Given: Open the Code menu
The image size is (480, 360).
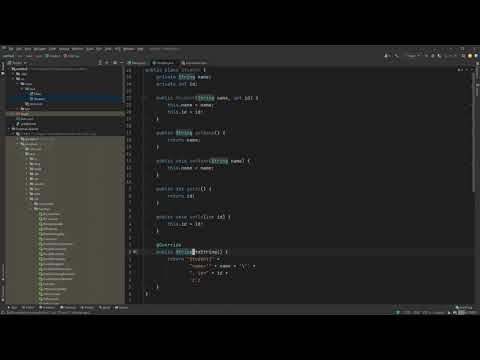Looking at the screenshot, I should point(53,49).
